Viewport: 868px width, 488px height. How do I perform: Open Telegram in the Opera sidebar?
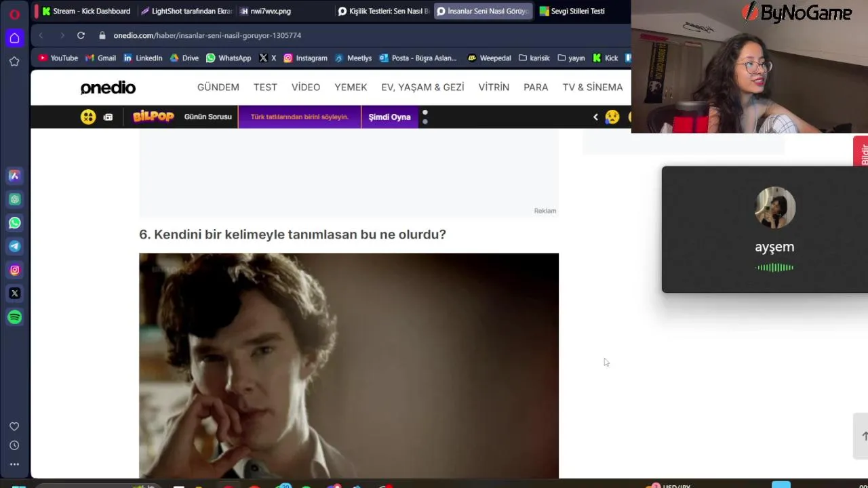[x=14, y=246]
